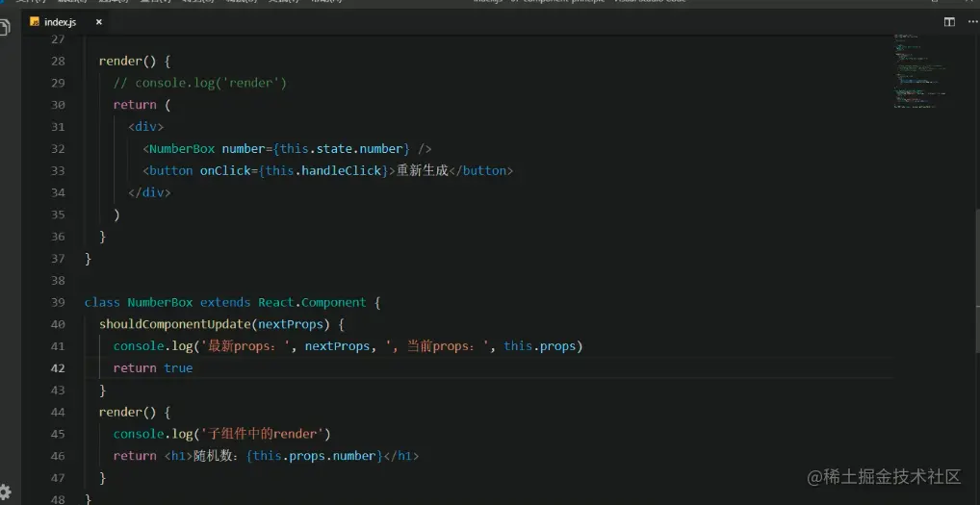
Task: Click 'return' on line 30
Action: coord(135,105)
